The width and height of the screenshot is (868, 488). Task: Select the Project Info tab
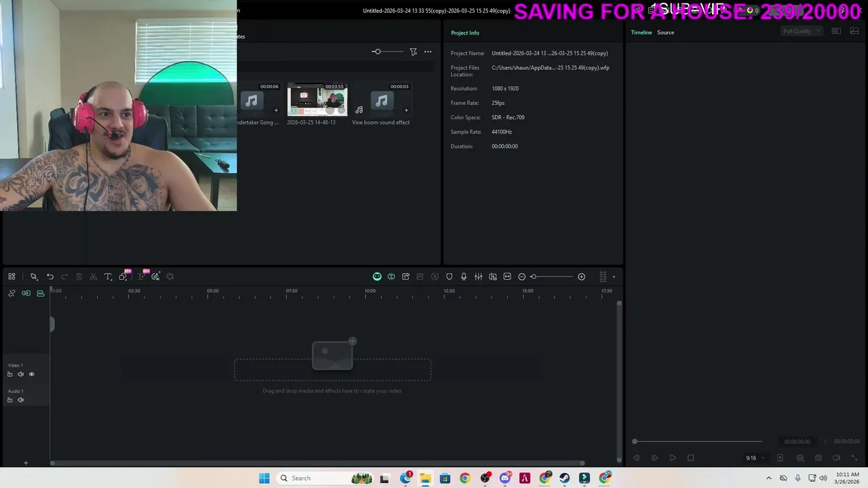coord(465,33)
